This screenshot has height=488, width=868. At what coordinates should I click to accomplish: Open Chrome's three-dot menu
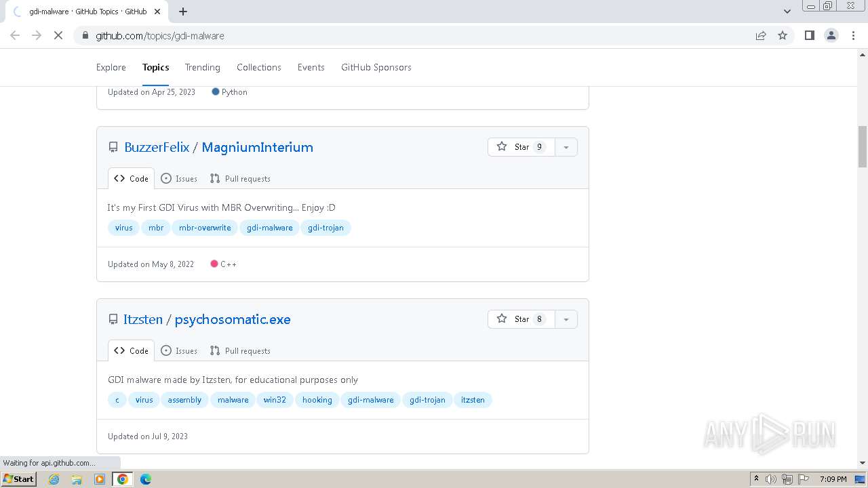click(x=853, y=35)
